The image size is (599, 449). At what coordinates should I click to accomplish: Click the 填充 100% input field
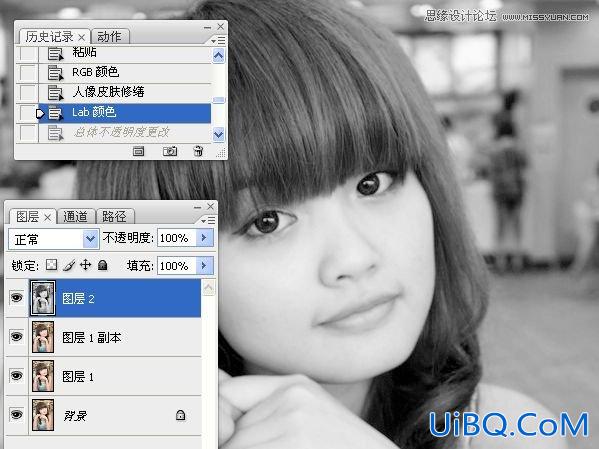[x=176, y=266]
